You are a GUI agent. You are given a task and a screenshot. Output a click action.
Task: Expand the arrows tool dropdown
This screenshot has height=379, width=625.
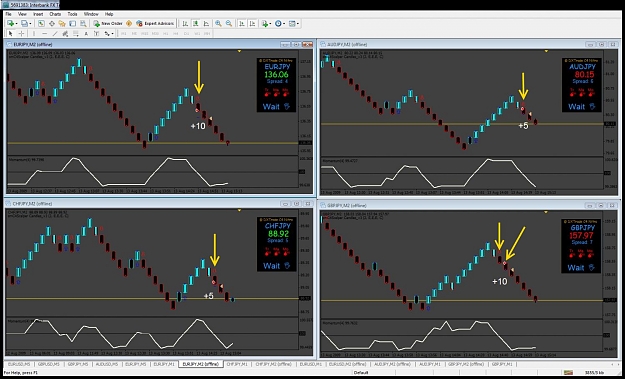pyautogui.click(x=112, y=34)
